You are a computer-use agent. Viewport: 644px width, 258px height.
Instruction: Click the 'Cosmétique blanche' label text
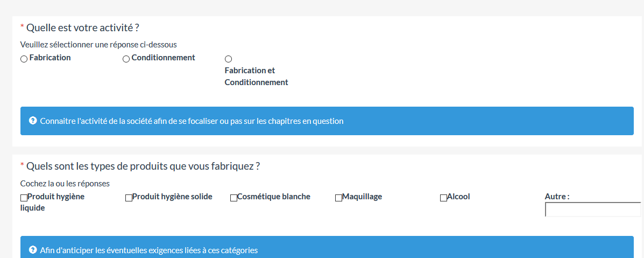(x=273, y=197)
